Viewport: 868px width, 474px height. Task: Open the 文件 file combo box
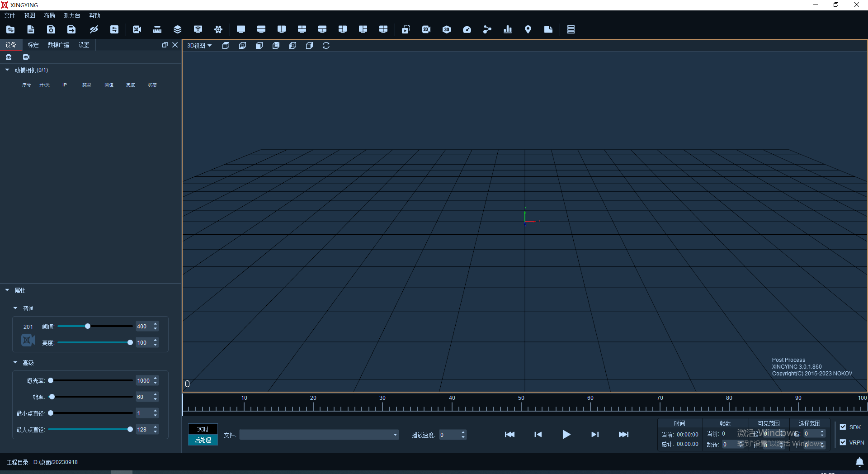coord(319,435)
